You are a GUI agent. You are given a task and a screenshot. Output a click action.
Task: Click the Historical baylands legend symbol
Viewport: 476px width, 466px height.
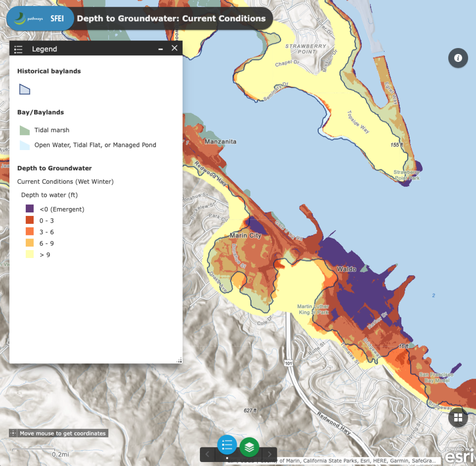tap(25, 89)
